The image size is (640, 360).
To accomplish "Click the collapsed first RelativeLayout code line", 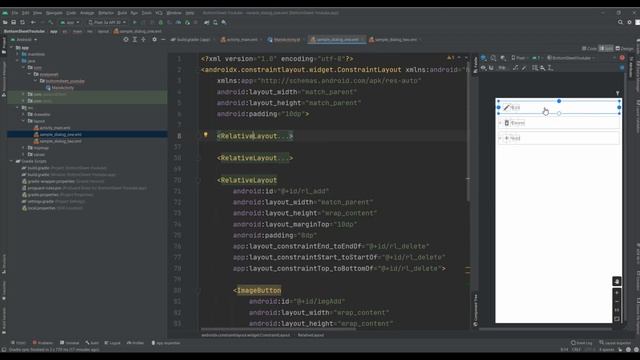I will click(x=255, y=136).
